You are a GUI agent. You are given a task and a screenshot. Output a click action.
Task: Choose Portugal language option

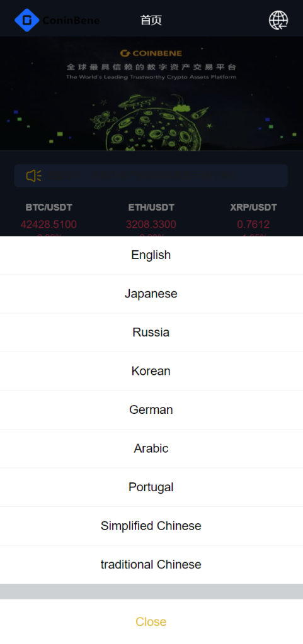(x=151, y=487)
